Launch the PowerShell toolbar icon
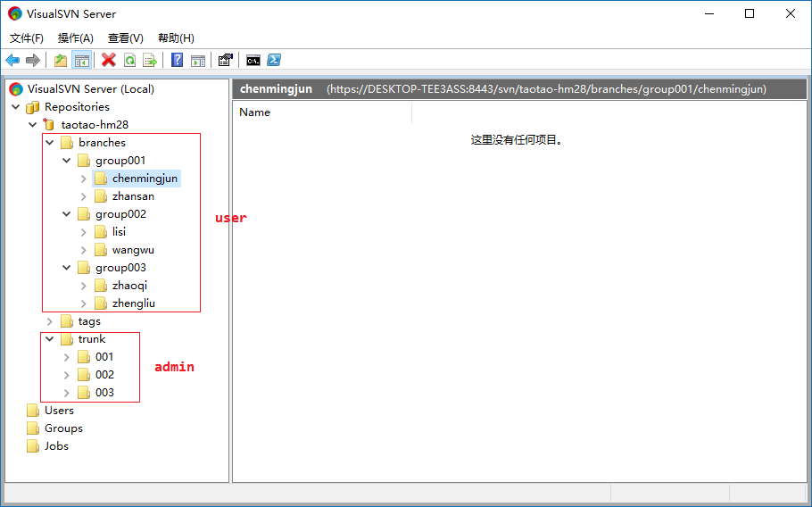Screen dimensions: 812x507 274,60
